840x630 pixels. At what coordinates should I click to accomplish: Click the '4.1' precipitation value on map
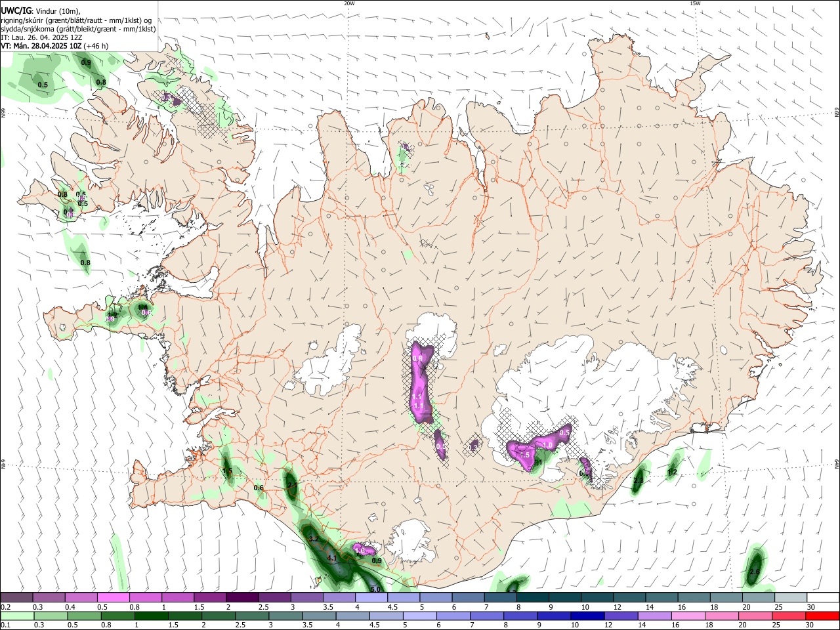[331, 559]
